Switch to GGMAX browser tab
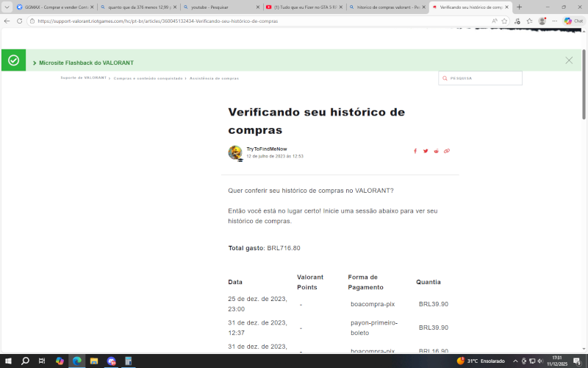Viewport: 588px width, 368px height. [52, 7]
